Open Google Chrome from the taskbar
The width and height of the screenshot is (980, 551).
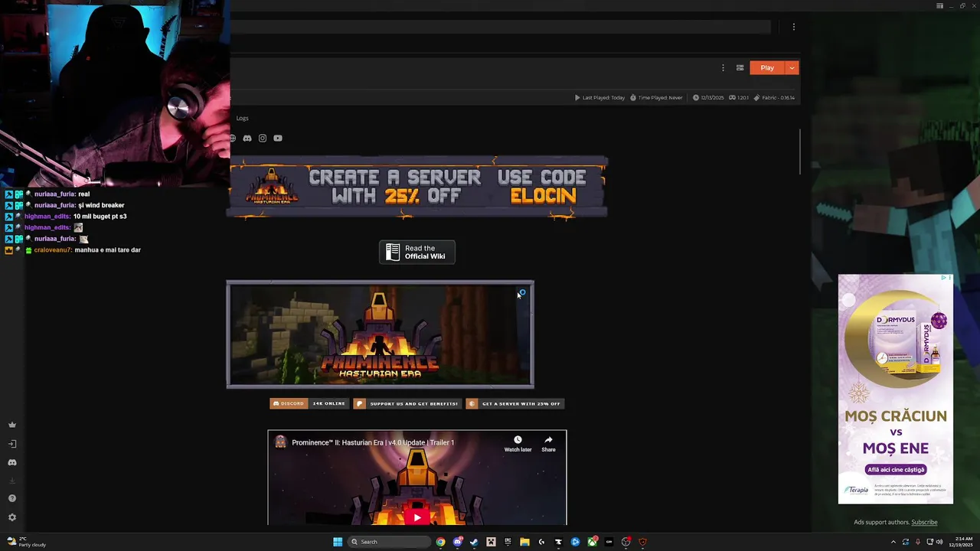(440, 542)
